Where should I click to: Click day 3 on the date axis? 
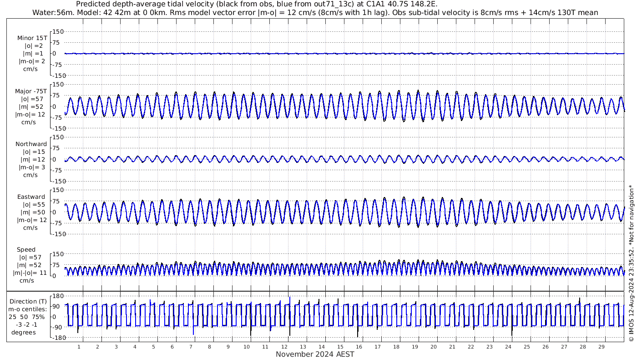click(x=116, y=347)
